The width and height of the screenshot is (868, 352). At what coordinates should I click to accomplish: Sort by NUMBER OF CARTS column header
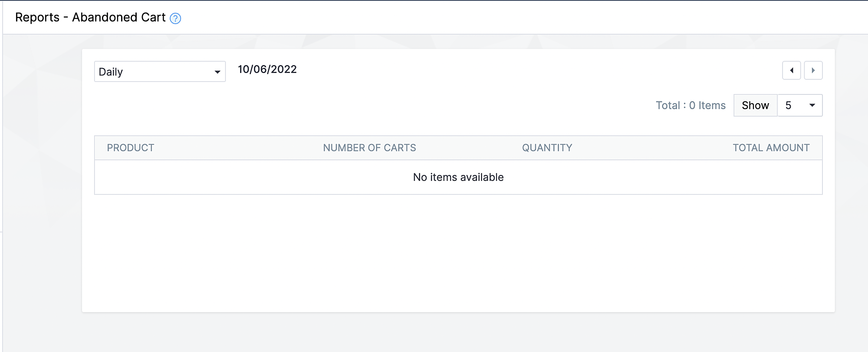click(369, 148)
